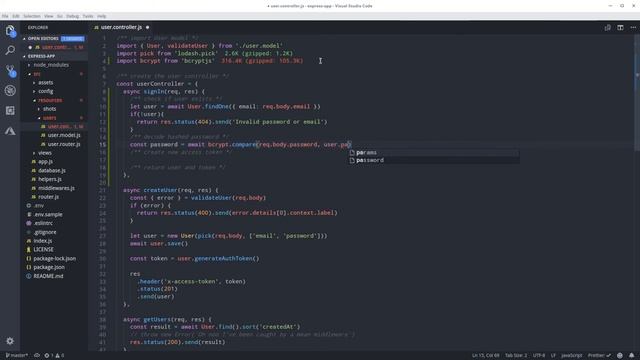Click the notifications bell in status bar
This screenshot has width=640, height=360.
pos(631,356)
